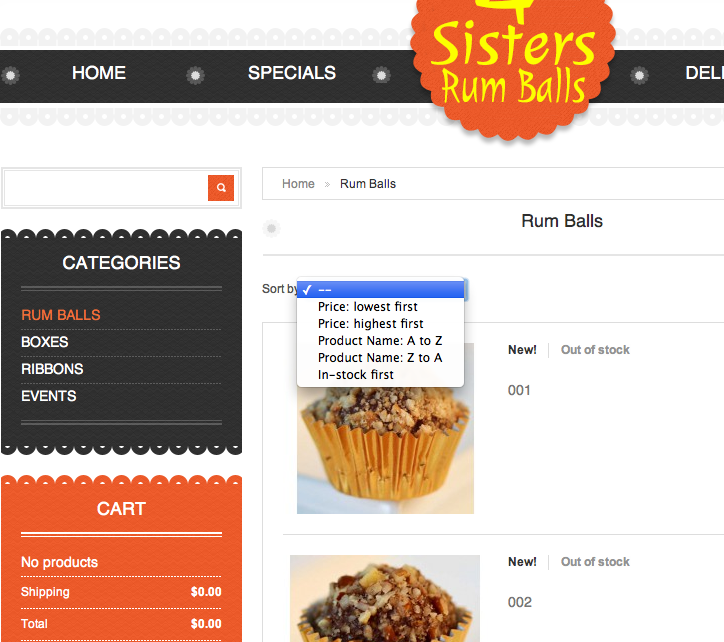Viewport: 724px width, 642px height.
Task: Click the CATEGORIES heading
Action: click(x=121, y=263)
